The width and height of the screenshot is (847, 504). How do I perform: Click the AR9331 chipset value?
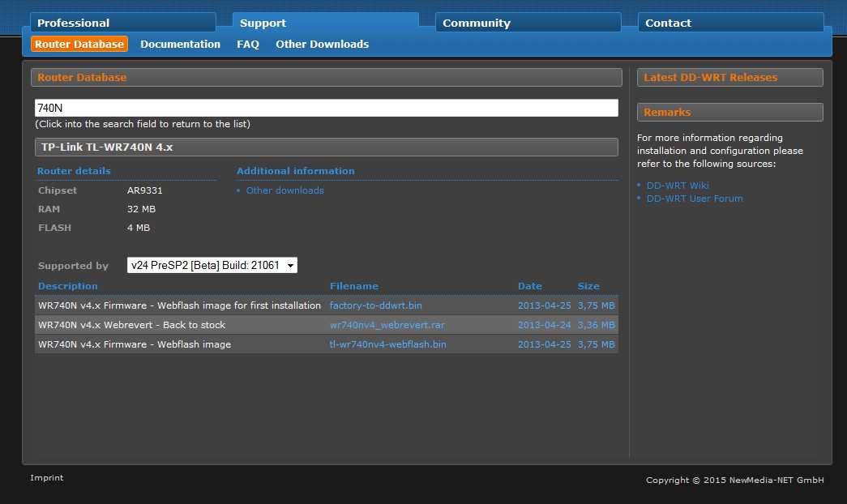tap(145, 190)
